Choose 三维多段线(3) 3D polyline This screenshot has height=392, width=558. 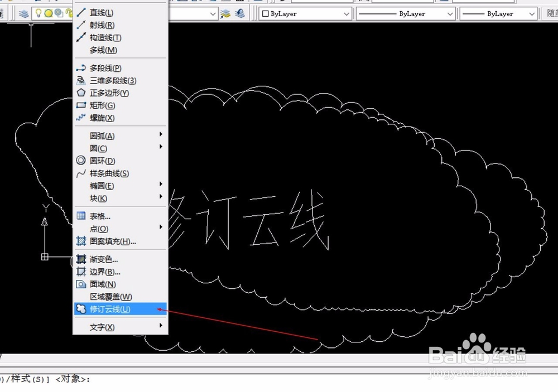coord(121,80)
